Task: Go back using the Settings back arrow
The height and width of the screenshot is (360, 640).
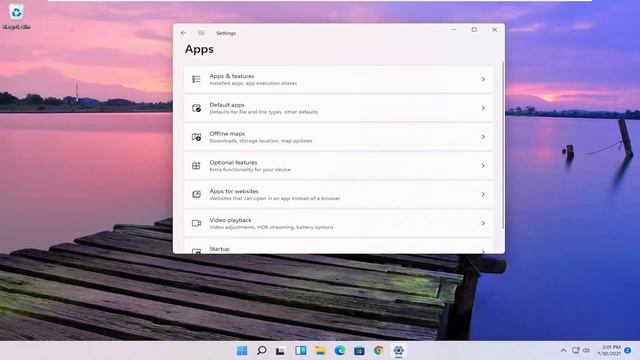Action: [x=183, y=33]
